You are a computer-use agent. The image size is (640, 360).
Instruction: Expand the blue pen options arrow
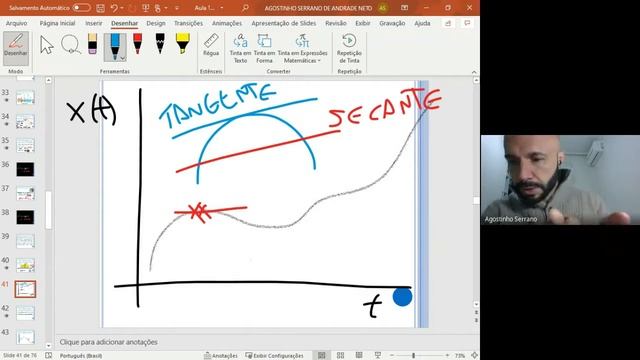tap(122, 59)
